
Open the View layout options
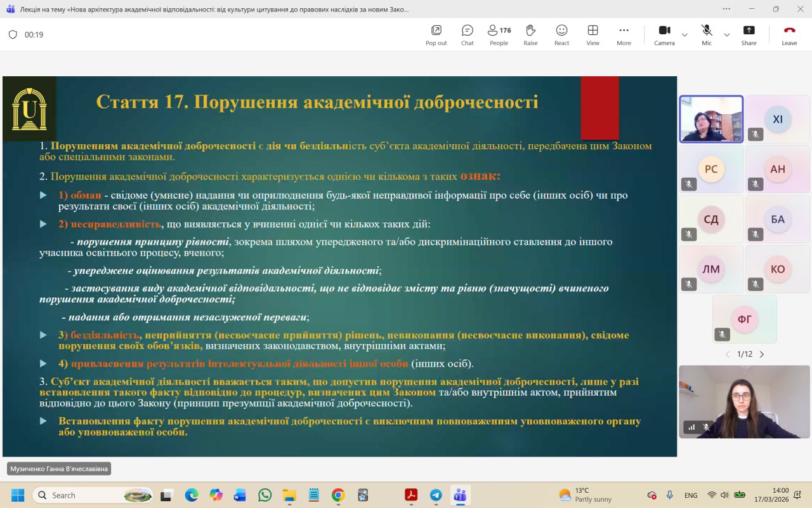593,34
